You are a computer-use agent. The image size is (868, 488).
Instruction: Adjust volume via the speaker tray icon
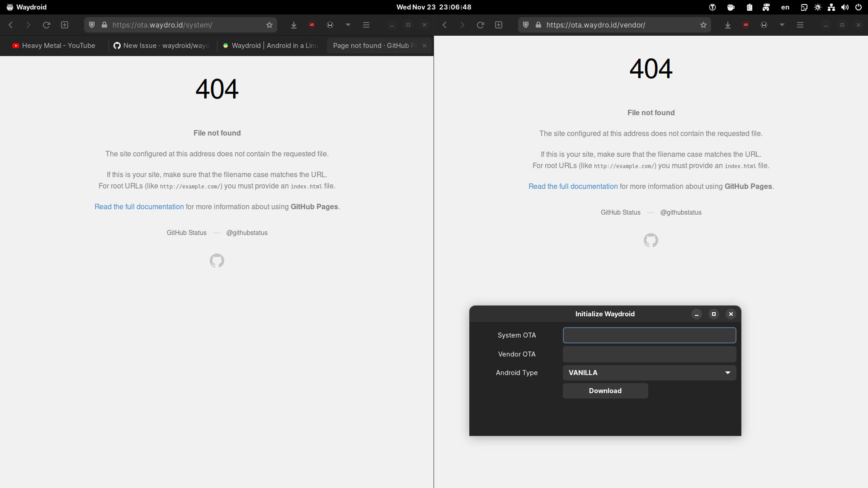click(844, 7)
